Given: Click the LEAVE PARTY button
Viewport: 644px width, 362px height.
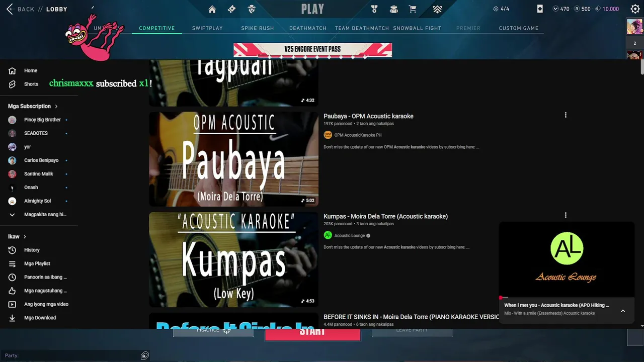Looking at the screenshot, I should point(412,332).
